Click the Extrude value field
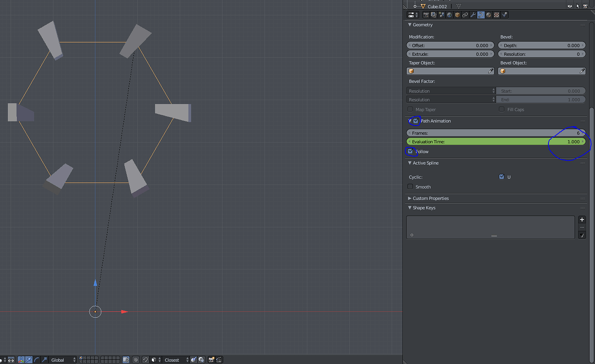 451,54
